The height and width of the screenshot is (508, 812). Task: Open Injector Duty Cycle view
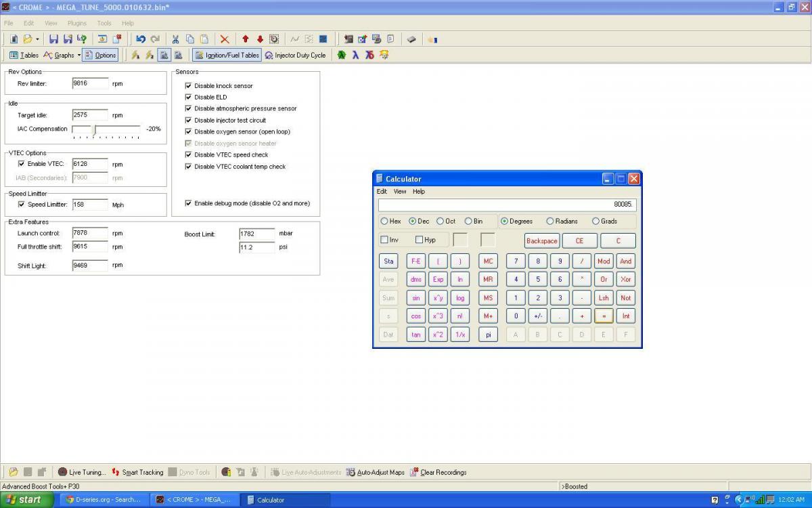coord(295,56)
